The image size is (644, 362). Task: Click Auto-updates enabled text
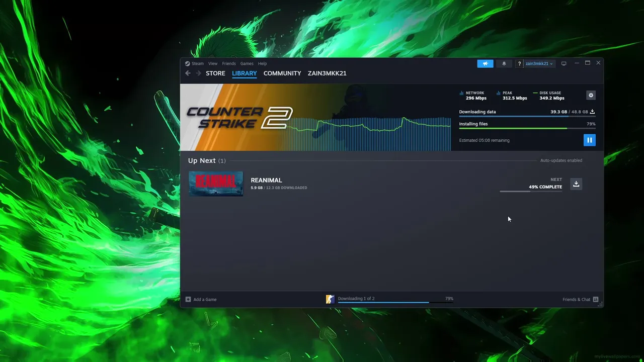[x=561, y=160]
